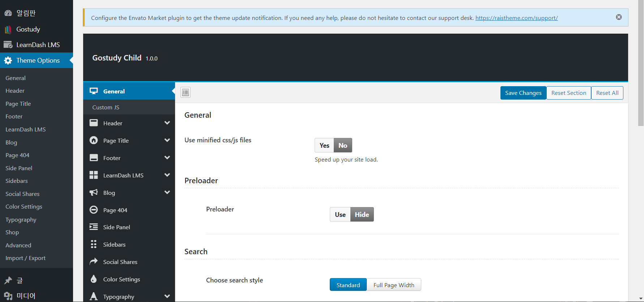
Task: Open Social Shares in the options panel
Action: 129,262
